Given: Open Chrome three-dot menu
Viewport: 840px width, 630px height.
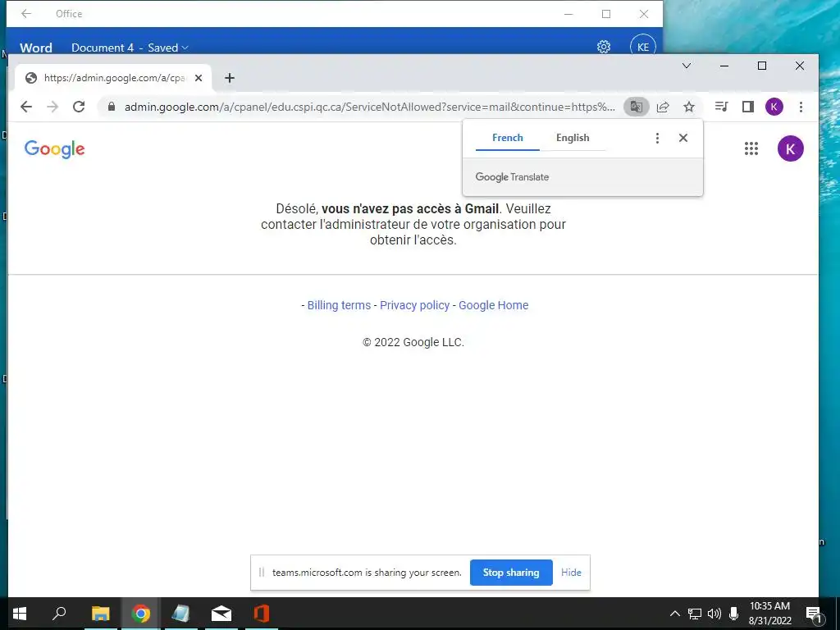Looking at the screenshot, I should (801, 107).
